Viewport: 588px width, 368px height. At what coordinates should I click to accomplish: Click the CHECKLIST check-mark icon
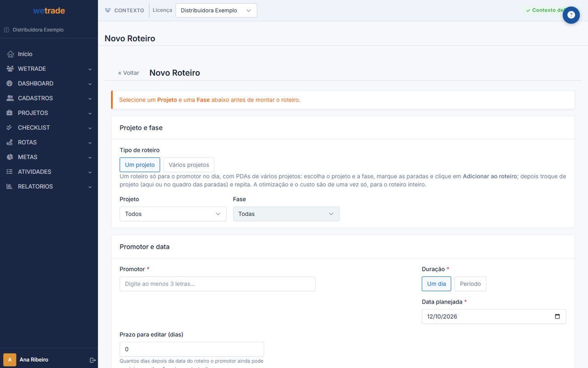point(10,128)
